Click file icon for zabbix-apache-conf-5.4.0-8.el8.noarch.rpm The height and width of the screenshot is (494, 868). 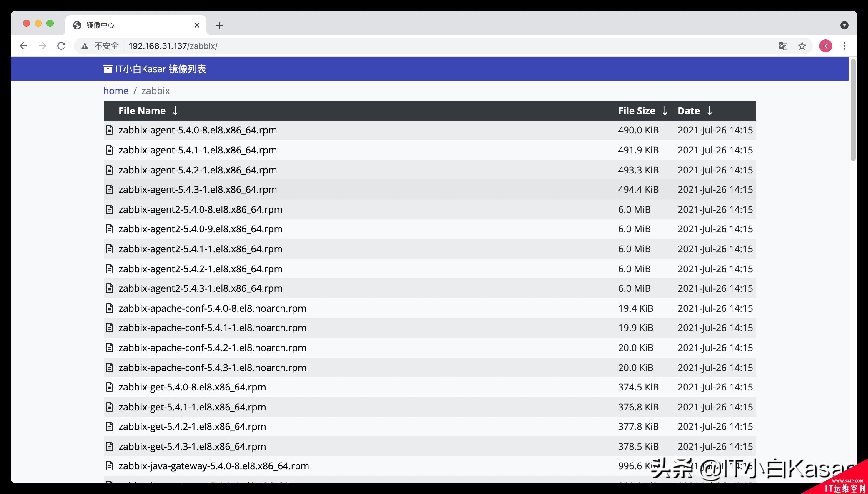109,308
